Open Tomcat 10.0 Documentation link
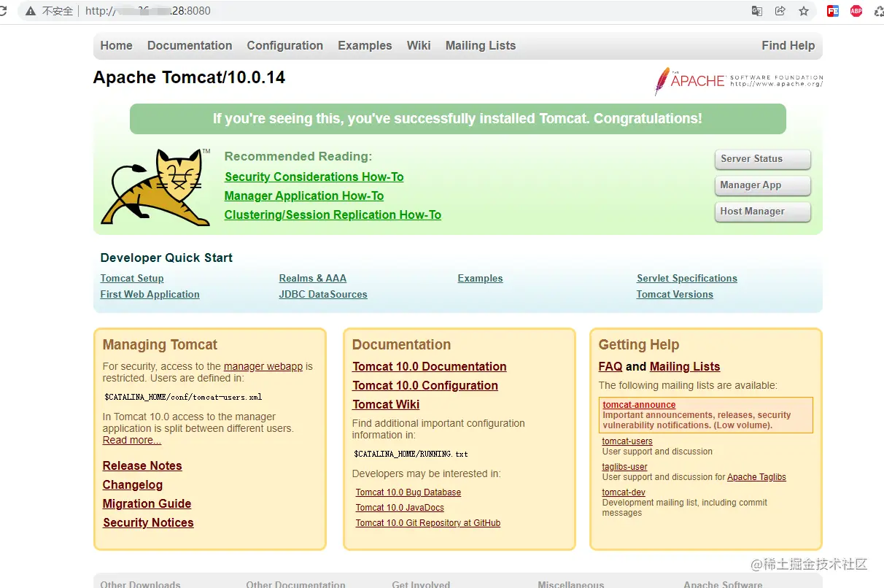884x588 pixels. (430, 366)
